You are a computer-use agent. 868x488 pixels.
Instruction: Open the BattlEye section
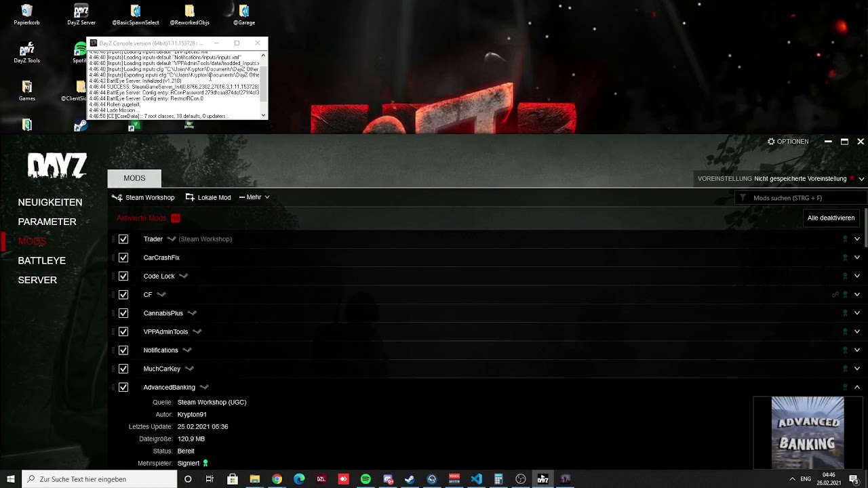42,261
